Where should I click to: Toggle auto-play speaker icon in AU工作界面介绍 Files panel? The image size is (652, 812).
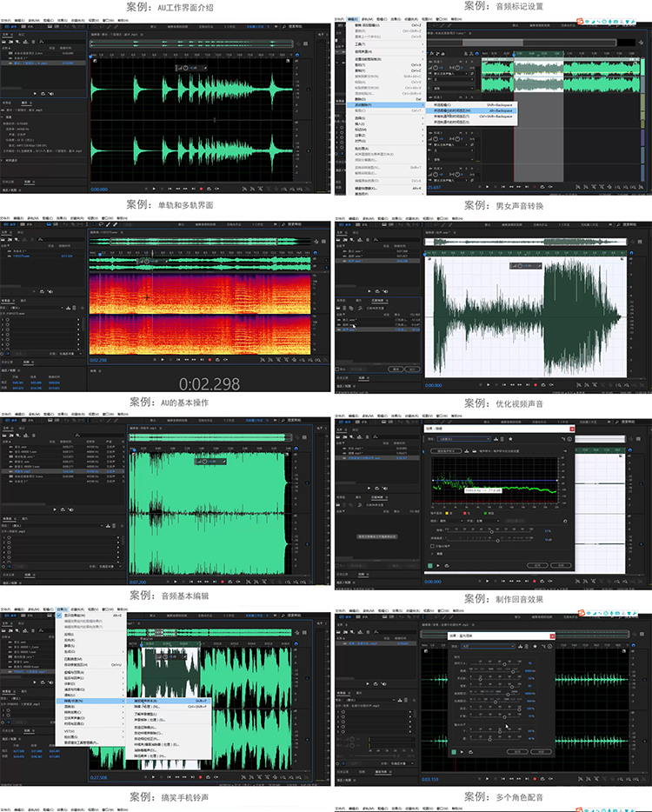[x=51, y=94]
